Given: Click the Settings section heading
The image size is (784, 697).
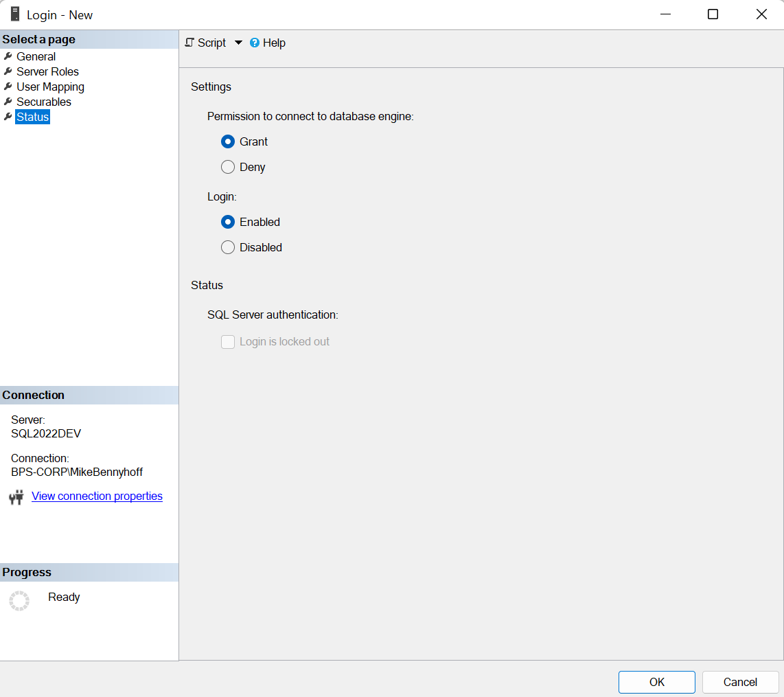Looking at the screenshot, I should pos(211,87).
